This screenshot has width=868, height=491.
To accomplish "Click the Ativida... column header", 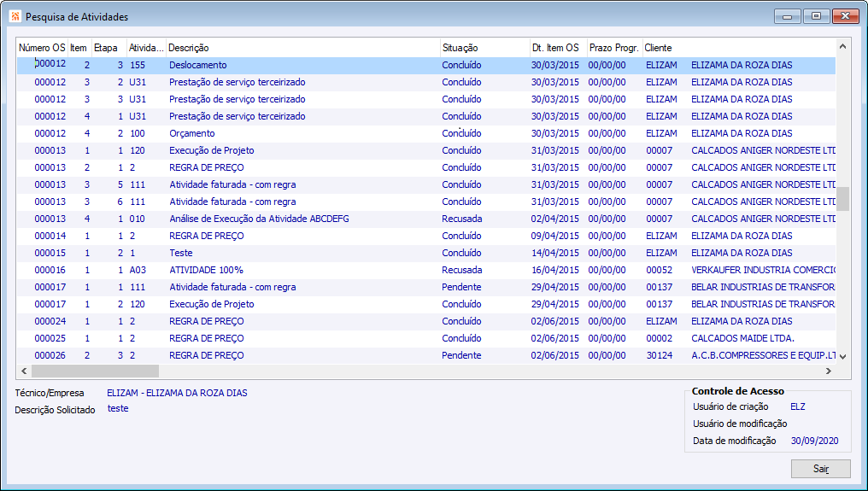I will pyautogui.click(x=146, y=48).
